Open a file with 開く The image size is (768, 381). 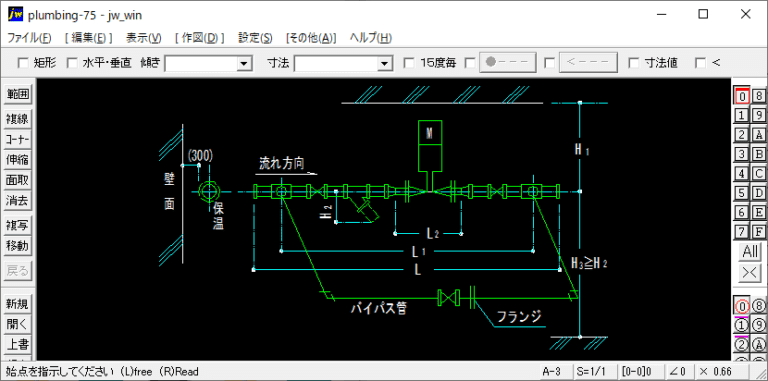pyautogui.click(x=17, y=324)
